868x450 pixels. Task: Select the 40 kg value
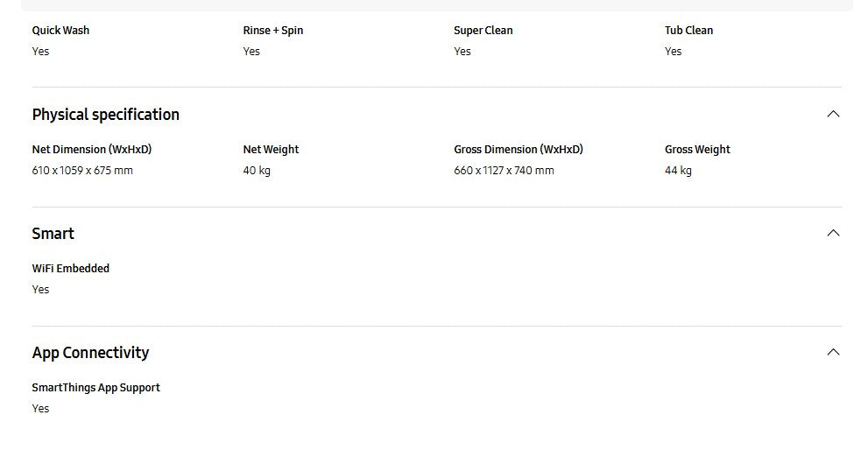pyautogui.click(x=257, y=171)
